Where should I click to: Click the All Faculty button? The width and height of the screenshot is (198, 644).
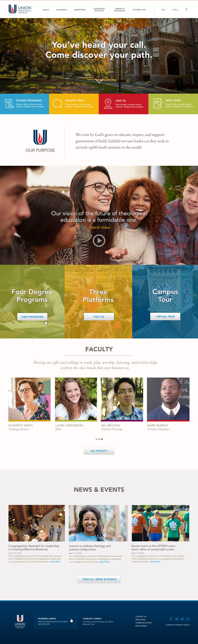click(x=99, y=451)
